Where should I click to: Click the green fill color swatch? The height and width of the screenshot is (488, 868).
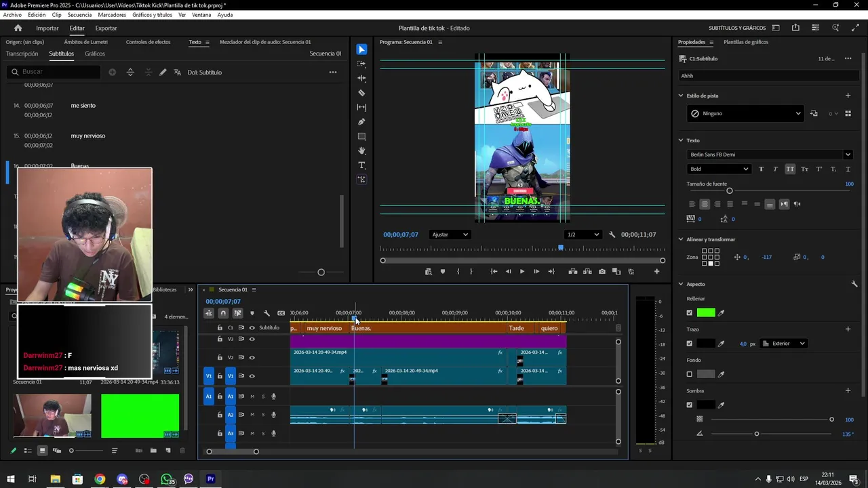tap(706, 312)
